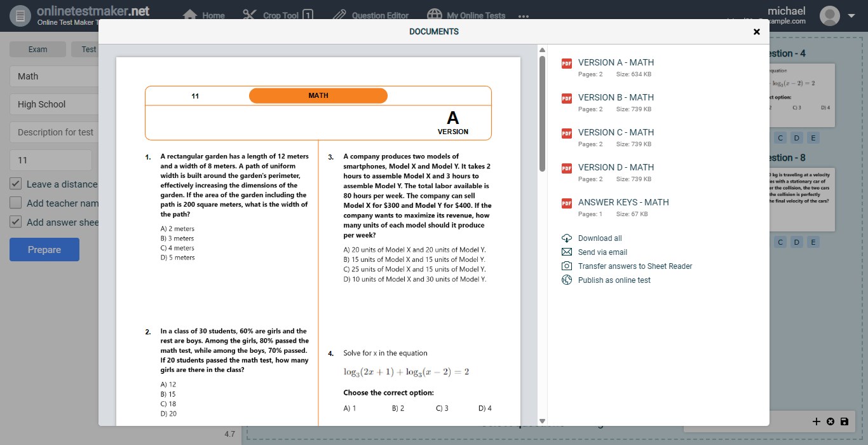This screenshot has height=445, width=868.
Task: Click the Publish as online test globe icon
Action: pos(567,280)
